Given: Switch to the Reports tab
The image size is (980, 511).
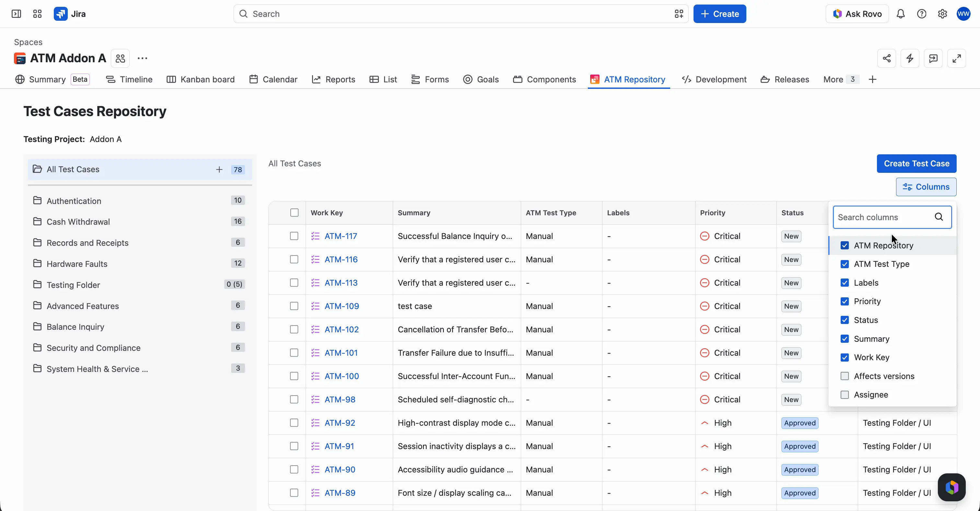Looking at the screenshot, I should pyautogui.click(x=334, y=79).
